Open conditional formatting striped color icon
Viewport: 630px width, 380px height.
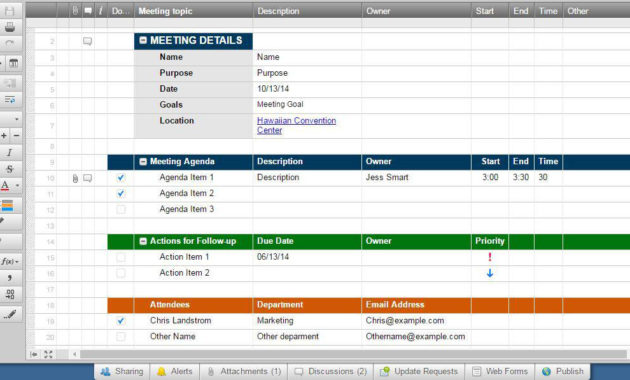click(x=8, y=205)
